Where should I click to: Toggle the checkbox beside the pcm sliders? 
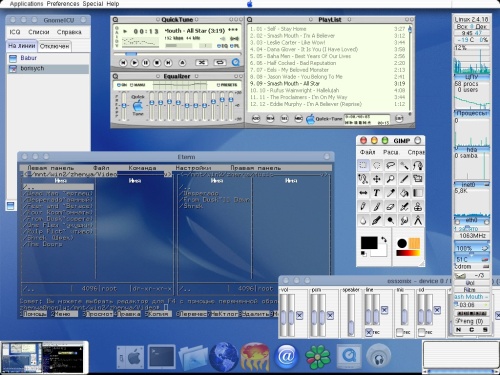coord(330,315)
